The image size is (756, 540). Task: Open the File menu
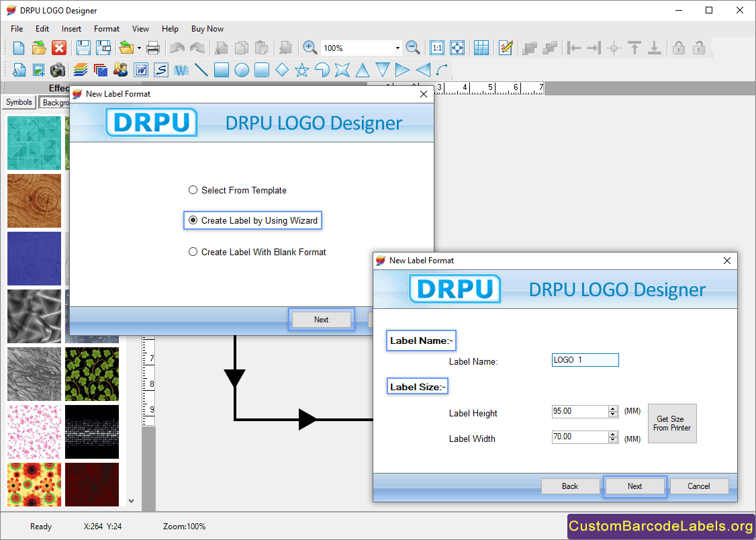(16, 29)
